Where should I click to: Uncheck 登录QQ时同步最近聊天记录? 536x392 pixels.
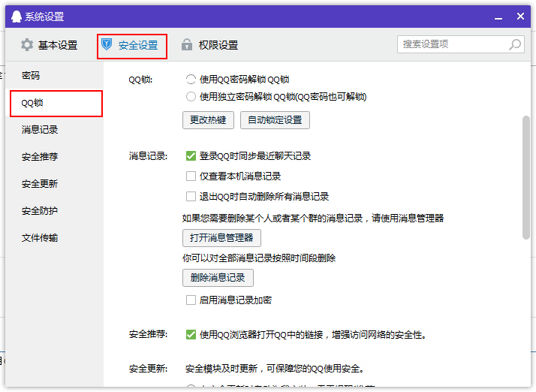[191, 156]
